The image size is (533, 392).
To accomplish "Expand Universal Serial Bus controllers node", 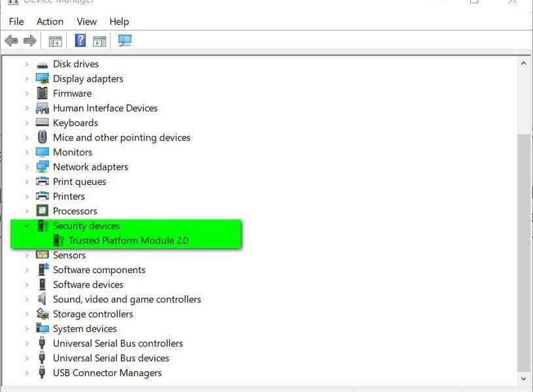I will [27, 344].
